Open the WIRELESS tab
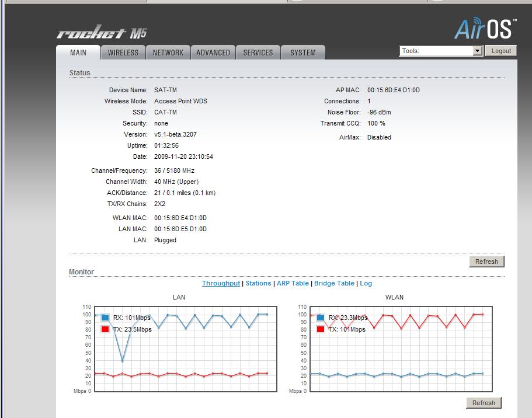Viewport: 532px width, 418px height. tap(123, 53)
